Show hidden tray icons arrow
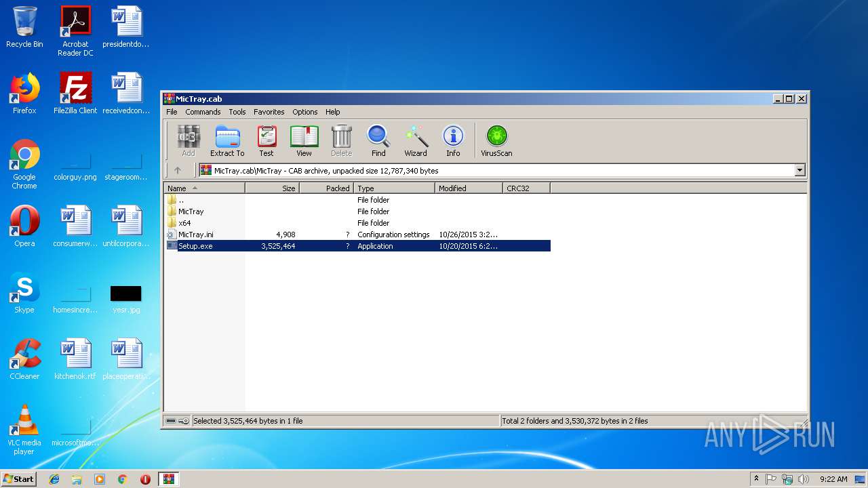Image resolution: width=868 pixels, height=488 pixels. [x=756, y=479]
